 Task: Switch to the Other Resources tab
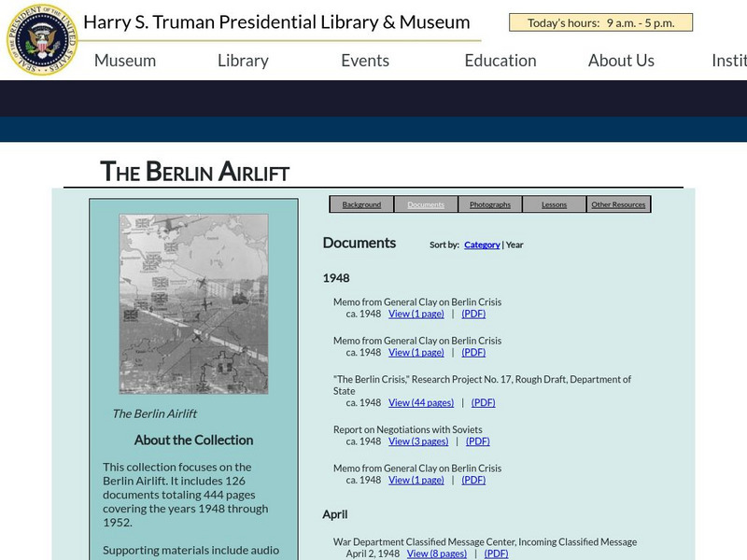618,204
